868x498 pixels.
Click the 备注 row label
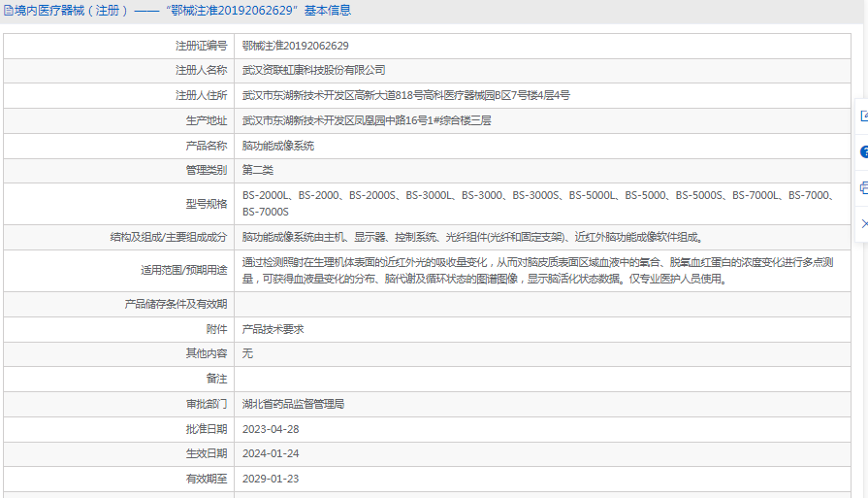(x=217, y=379)
